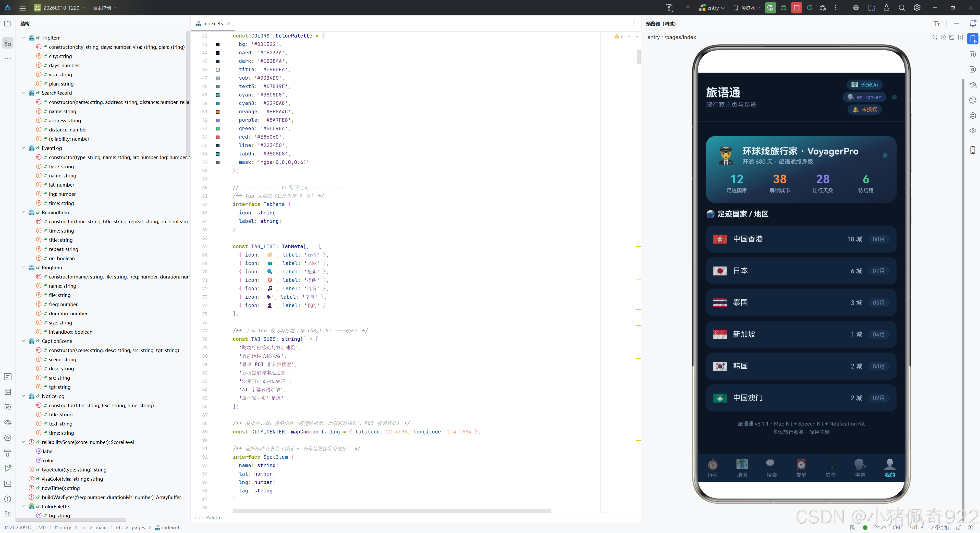Open the Terminal tool window icon
Viewport: 980px width, 533px height.
pyautogui.click(x=8, y=483)
